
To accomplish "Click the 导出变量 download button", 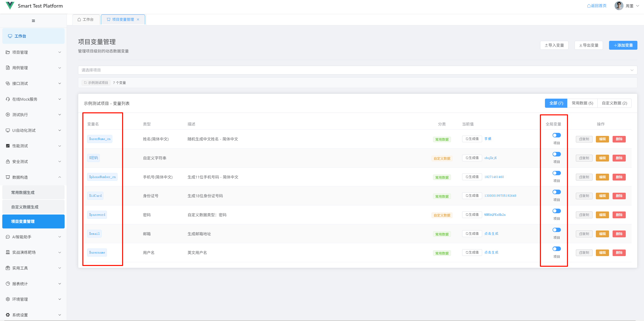I will [589, 45].
